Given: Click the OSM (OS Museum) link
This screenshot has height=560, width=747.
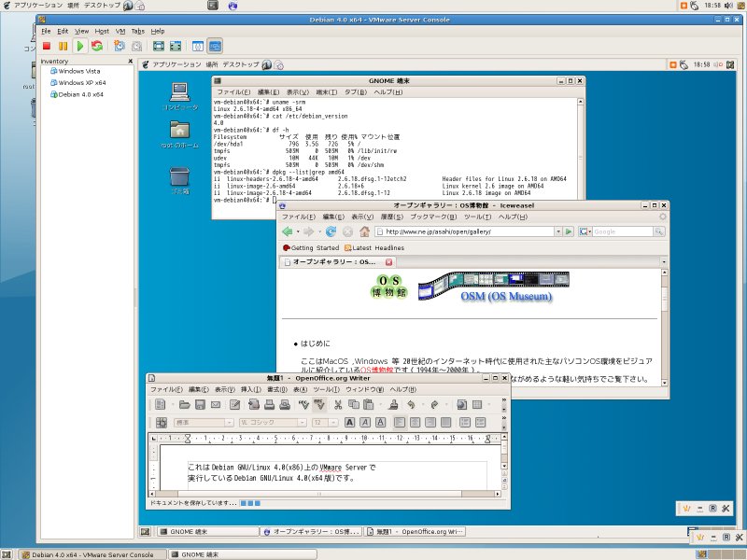Looking at the screenshot, I should click(x=506, y=296).
